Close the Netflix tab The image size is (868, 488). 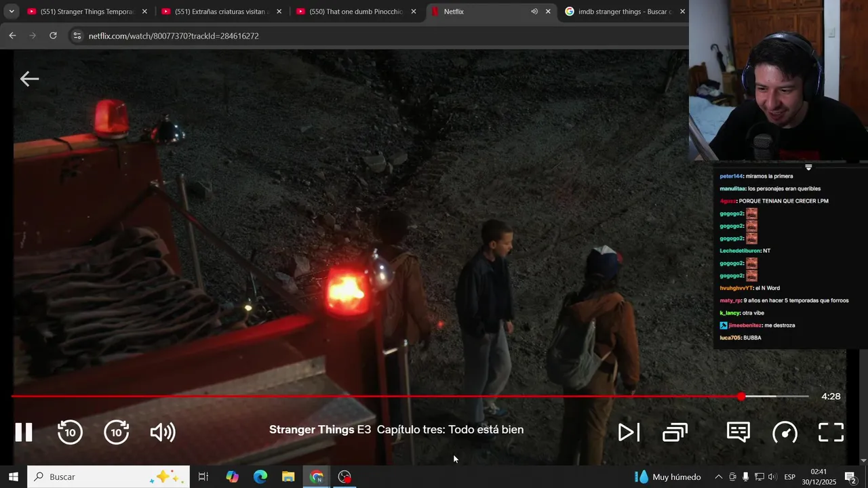548,12
